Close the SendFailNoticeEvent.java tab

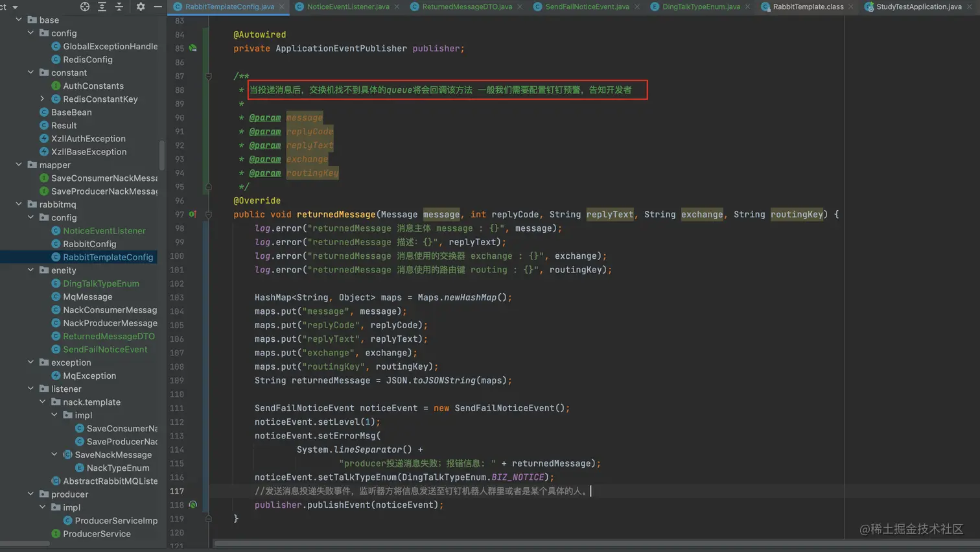pyautogui.click(x=636, y=6)
